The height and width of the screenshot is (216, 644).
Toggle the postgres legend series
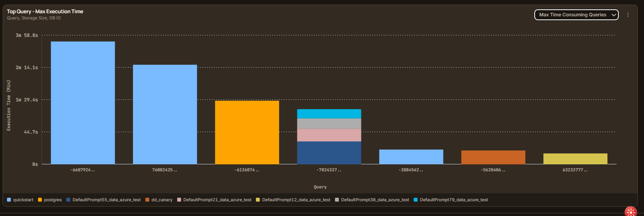[x=50, y=200]
